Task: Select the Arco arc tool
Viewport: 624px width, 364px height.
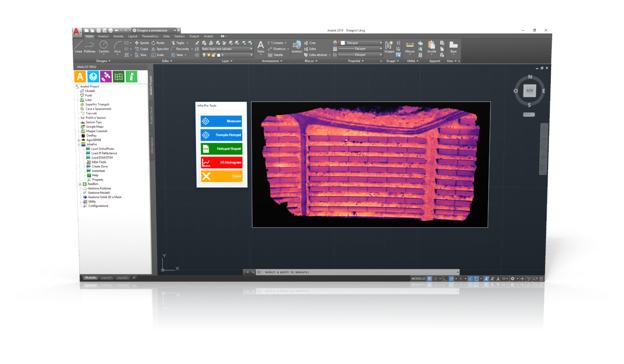Action: [118, 46]
